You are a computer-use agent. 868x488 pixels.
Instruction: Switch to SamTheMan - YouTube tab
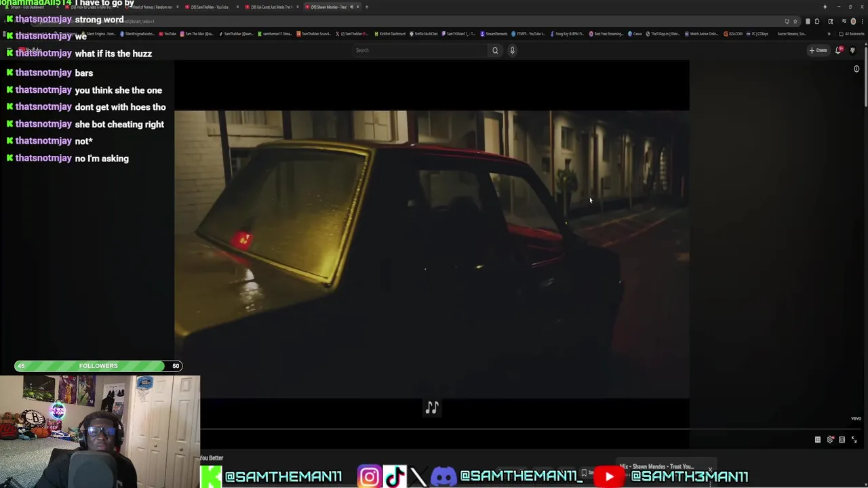(x=210, y=7)
